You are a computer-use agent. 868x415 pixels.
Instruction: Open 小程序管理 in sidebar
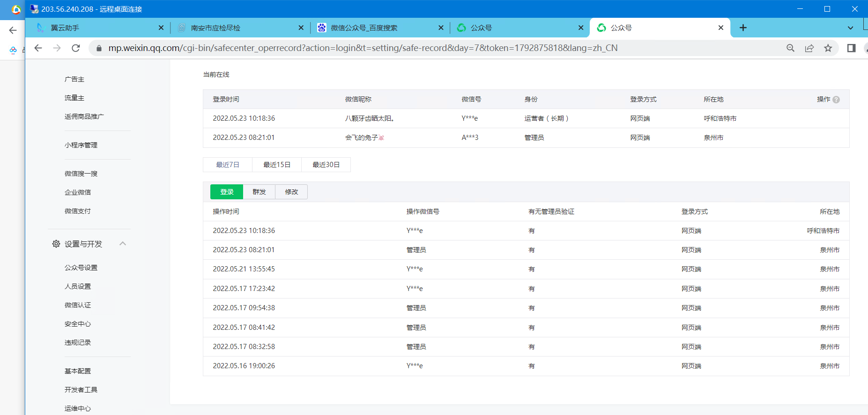81,145
